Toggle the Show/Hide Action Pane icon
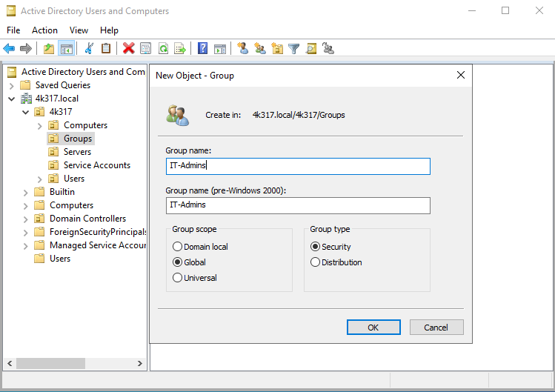 pos(220,48)
